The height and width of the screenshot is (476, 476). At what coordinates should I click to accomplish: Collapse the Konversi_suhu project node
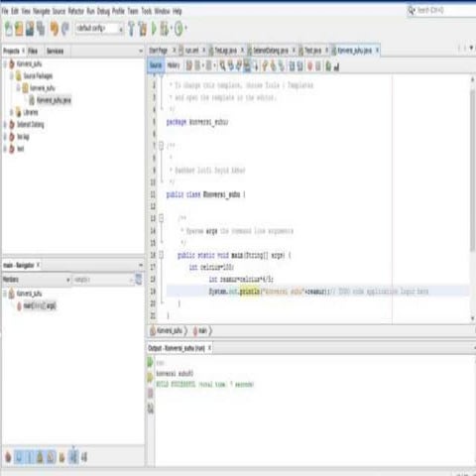5,63
